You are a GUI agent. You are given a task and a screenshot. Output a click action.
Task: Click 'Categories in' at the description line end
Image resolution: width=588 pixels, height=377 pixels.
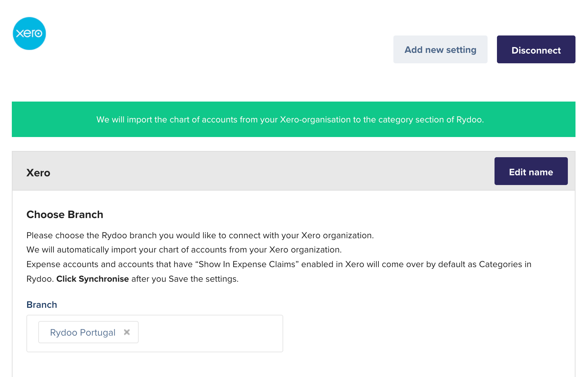coord(505,264)
